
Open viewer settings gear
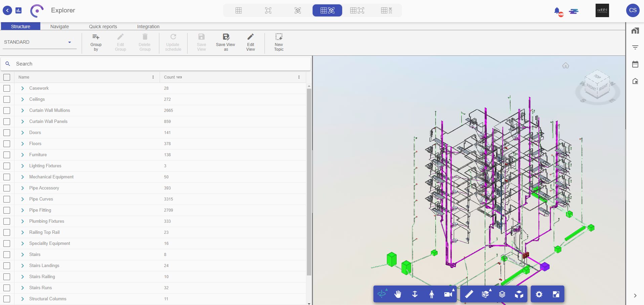point(539,294)
